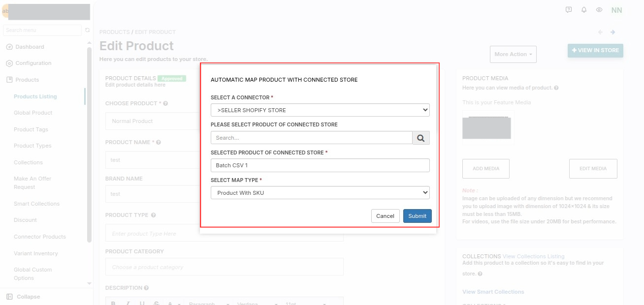Image resolution: width=644 pixels, height=305 pixels.
Task: Click the Collapse panel icon
Action: (x=9, y=297)
